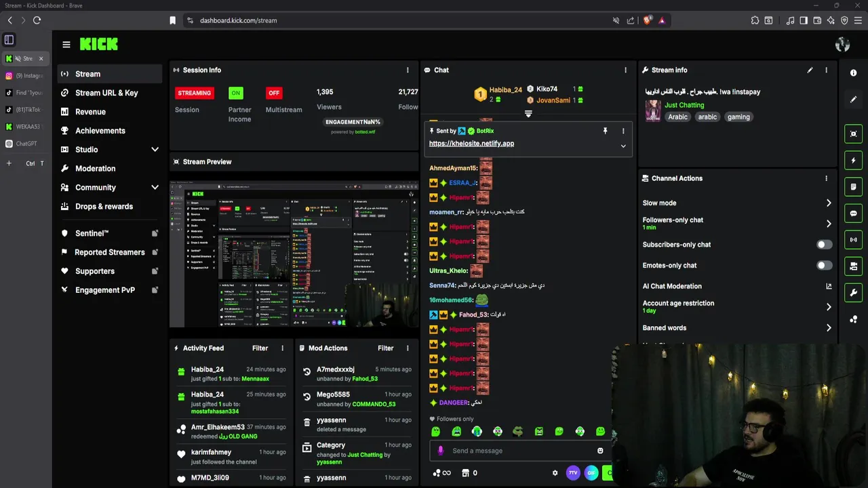
Task: Click the browser address bar URL
Action: [238, 20]
